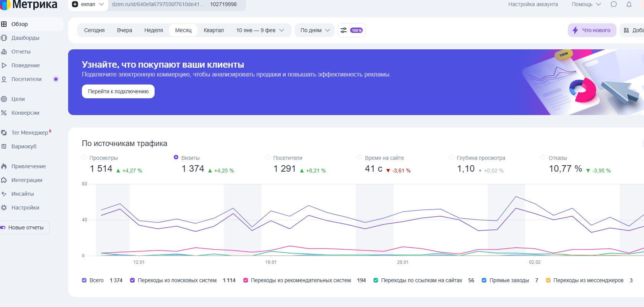The image size is (644, 307).
Task: Click the chat bubble icon in header
Action: tap(614, 5)
